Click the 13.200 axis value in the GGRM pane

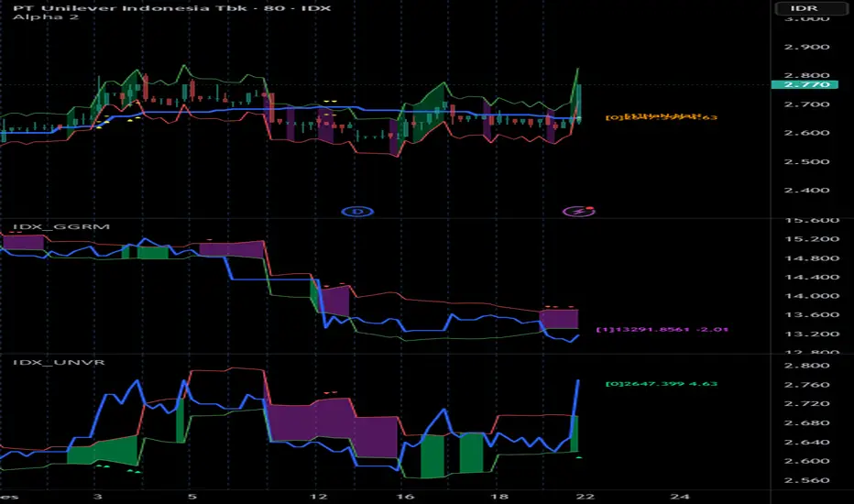click(812, 334)
